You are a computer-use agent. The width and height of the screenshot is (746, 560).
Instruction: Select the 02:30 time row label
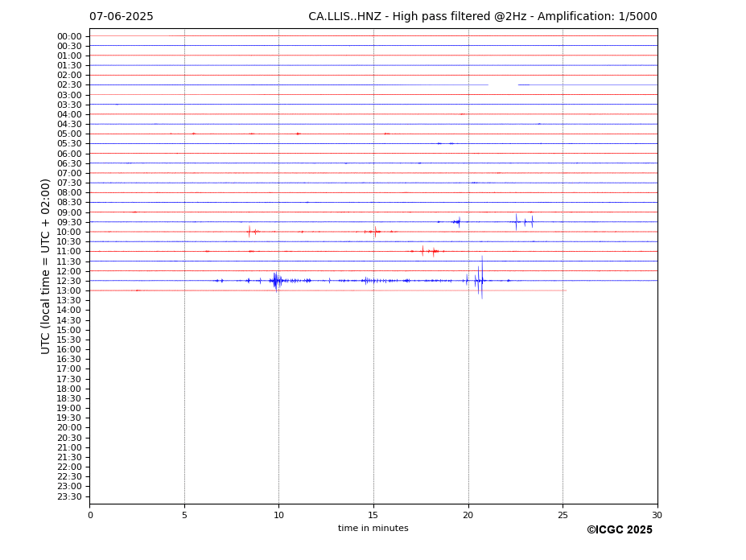tap(69, 84)
